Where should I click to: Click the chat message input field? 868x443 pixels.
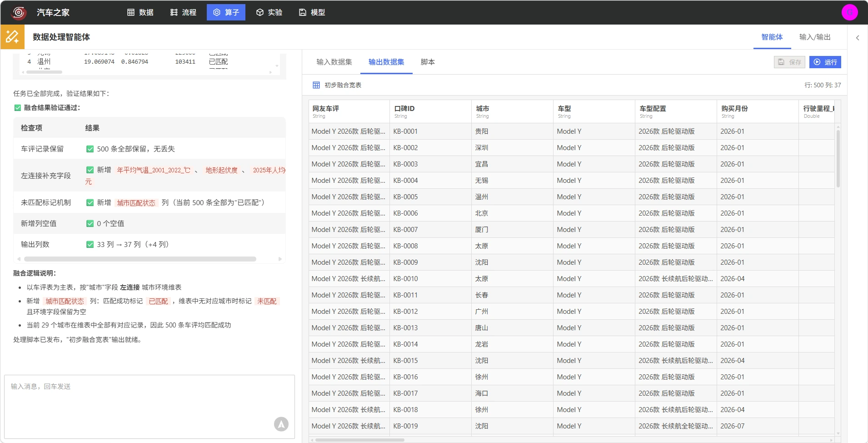click(150, 407)
